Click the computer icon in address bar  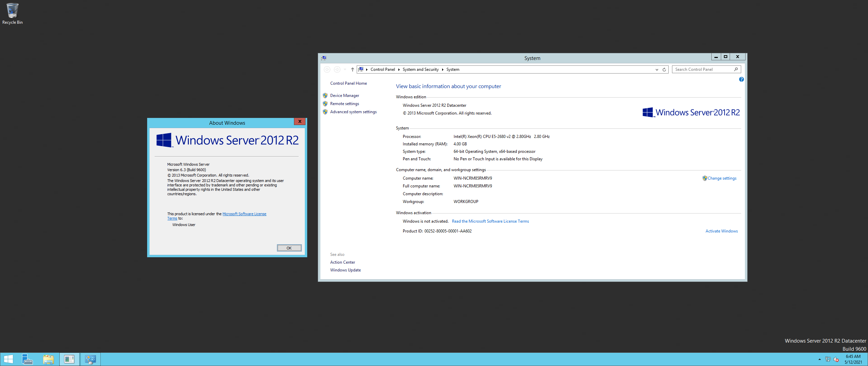(361, 69)
